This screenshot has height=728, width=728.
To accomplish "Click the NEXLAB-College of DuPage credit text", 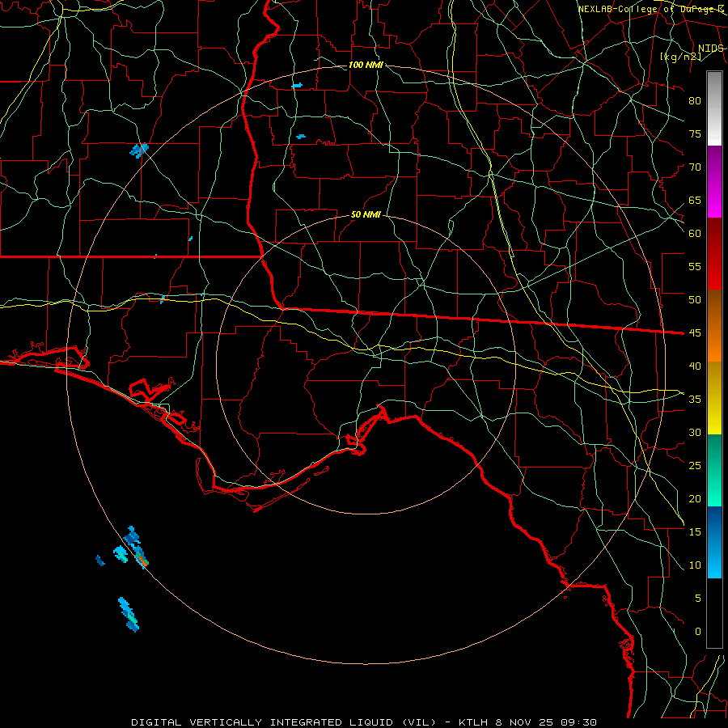I will coord(651,9).
